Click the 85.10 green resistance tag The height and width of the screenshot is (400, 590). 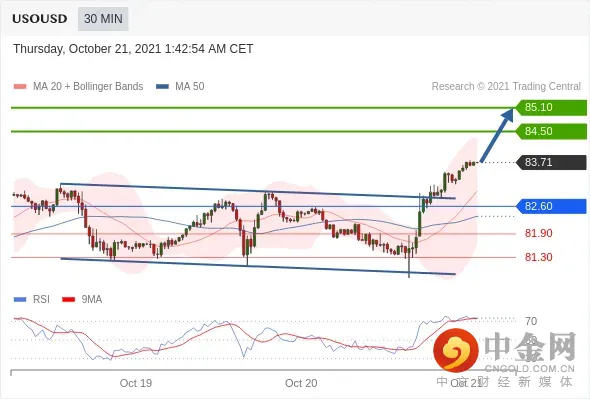[551, 107]
